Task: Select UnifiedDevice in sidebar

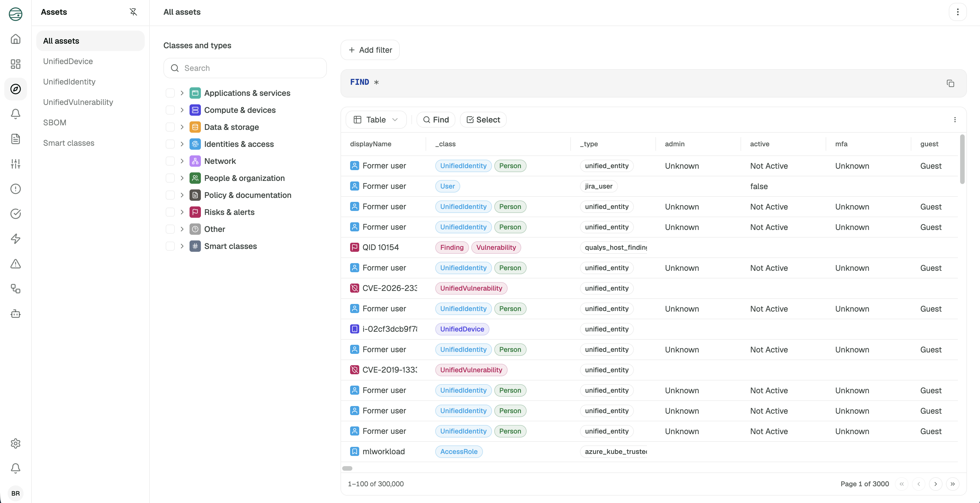Action: click(91, 61)
